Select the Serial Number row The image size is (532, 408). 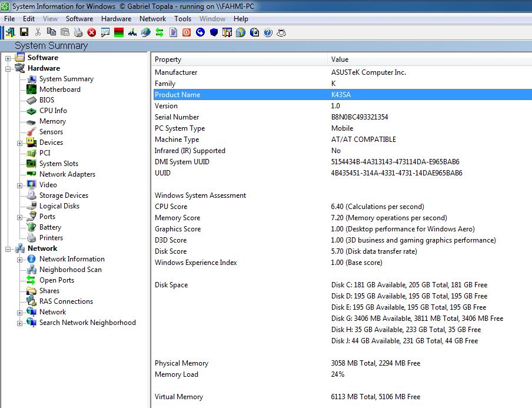pyautogui.click(x=343, y=117)
